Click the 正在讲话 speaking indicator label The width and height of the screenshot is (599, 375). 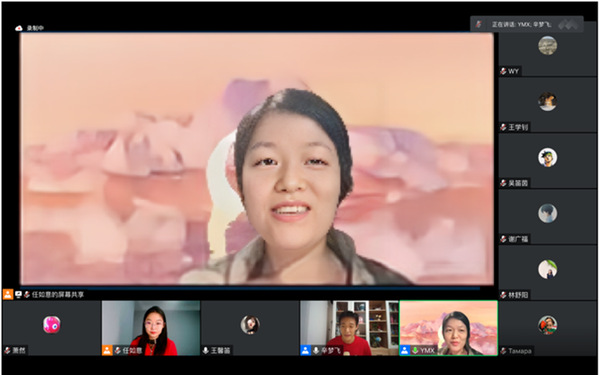point(521,24)
